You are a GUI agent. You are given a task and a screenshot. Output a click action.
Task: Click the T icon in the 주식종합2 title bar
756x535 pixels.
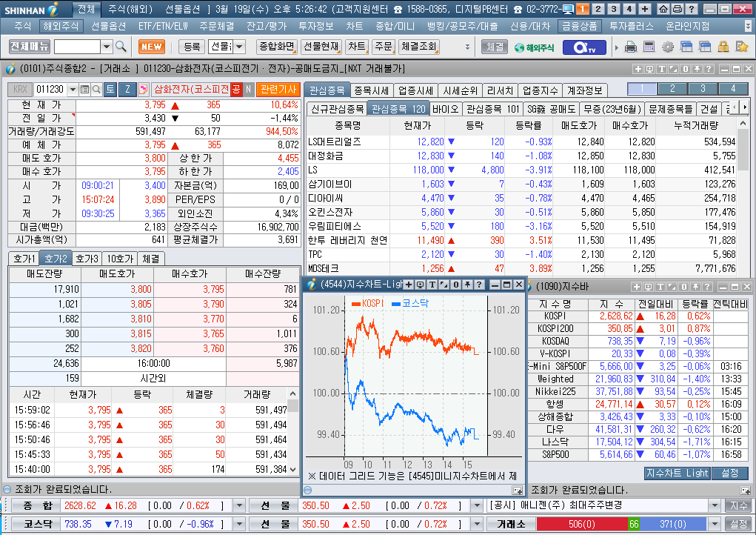(661, 69)
